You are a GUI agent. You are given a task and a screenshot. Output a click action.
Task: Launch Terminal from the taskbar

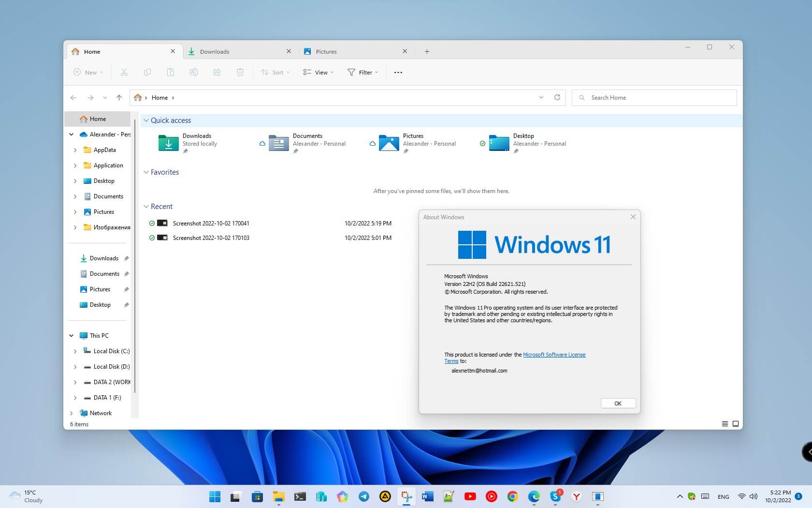(x=300, y=496)
